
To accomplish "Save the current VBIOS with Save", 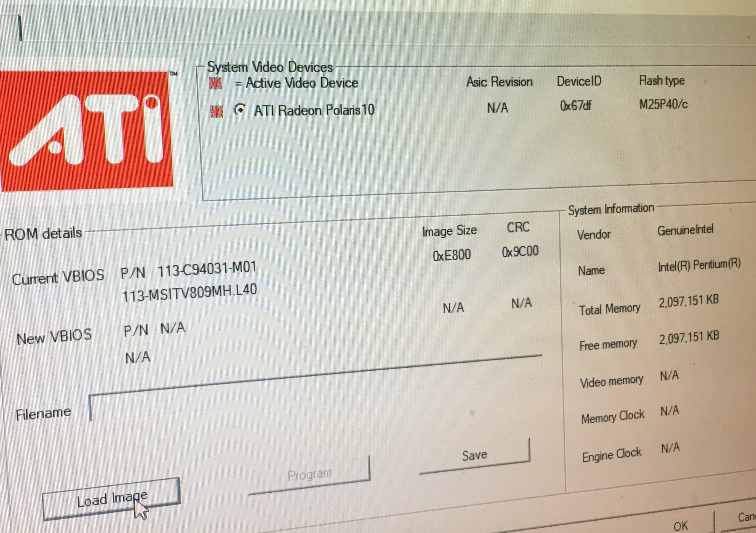I will click(475, 456).
